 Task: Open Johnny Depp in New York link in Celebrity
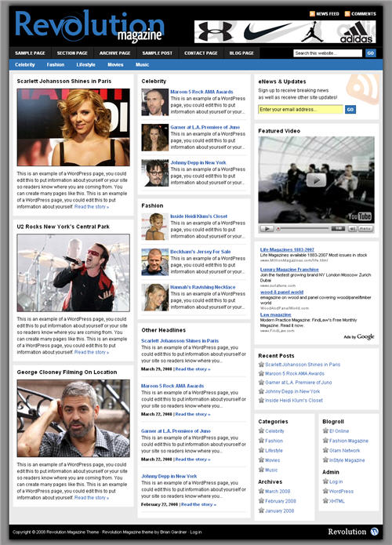[x=198, y=162]
